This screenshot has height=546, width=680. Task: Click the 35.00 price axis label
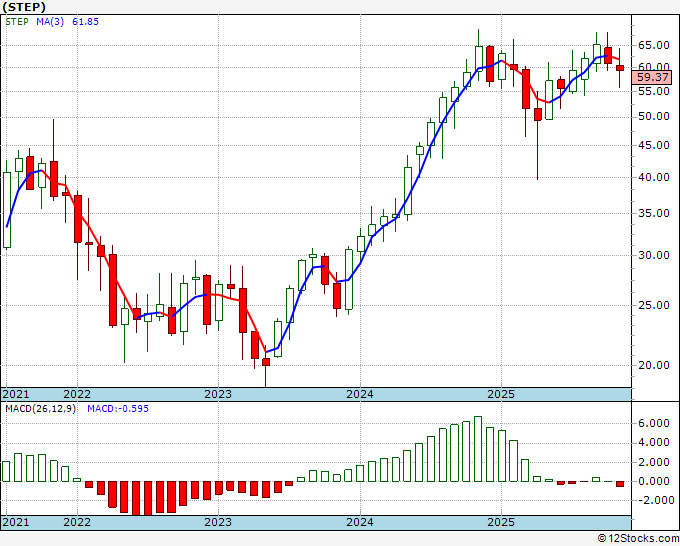[x=654, y=213]
